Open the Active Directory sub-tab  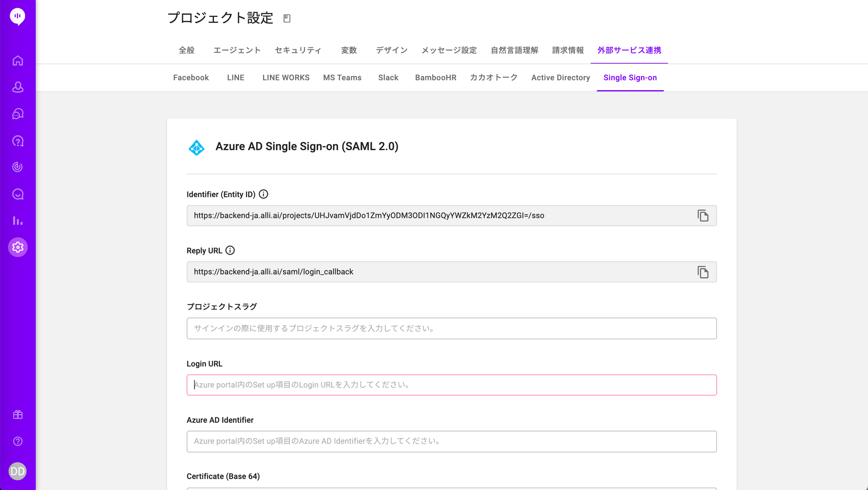click(561, 78)
